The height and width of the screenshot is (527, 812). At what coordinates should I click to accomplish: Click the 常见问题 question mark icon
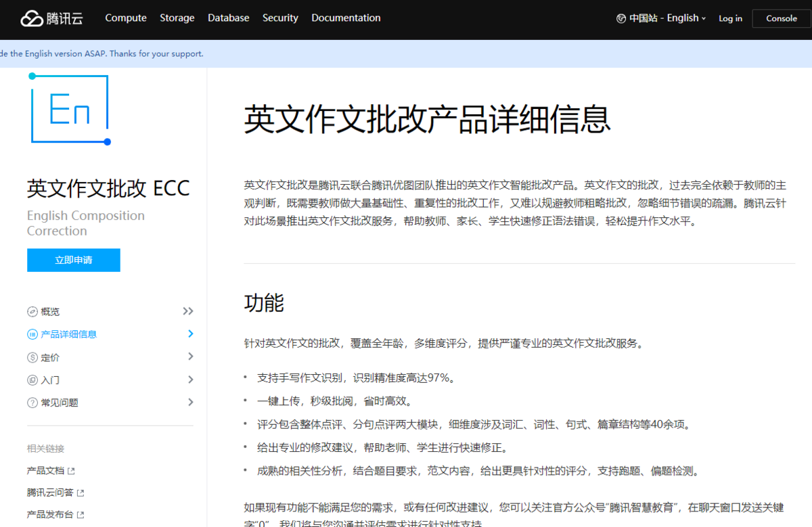pyautogui.click(x=32, y=403)
